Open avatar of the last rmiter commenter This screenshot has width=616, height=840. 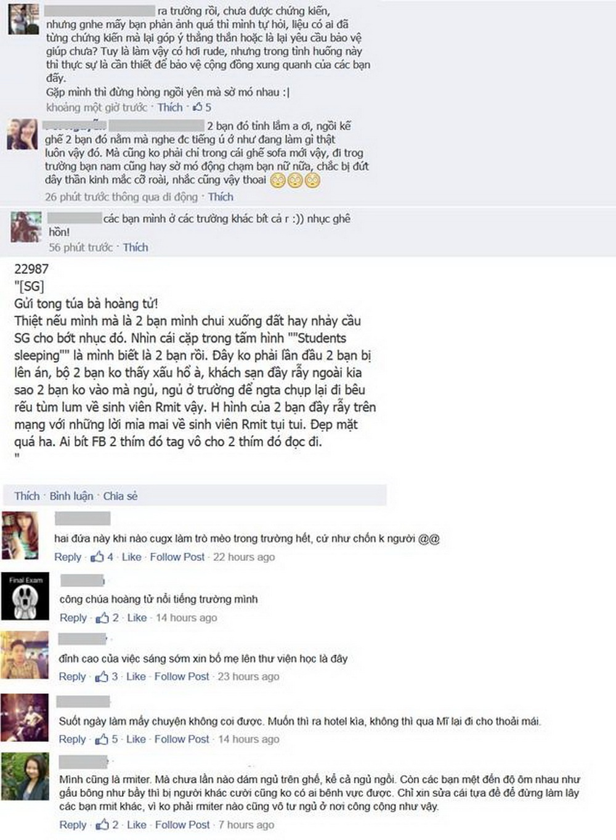click(x=25, y=777)
